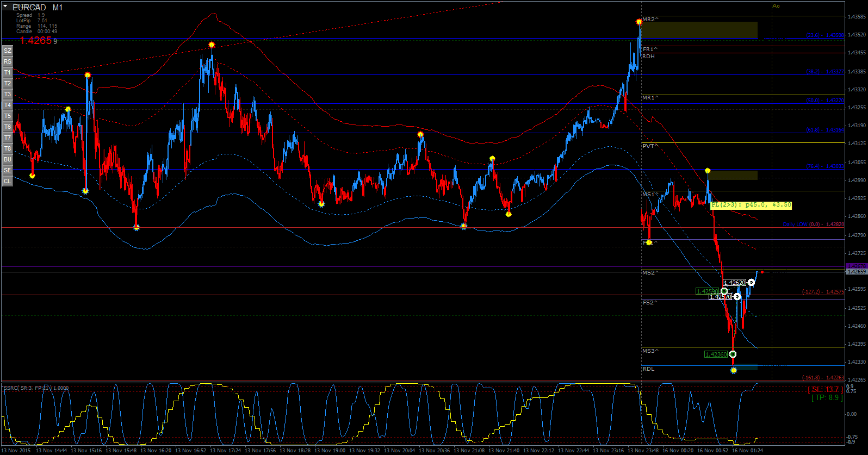Expand the chart menu triangle beside EURCAD
This screenshot has width=868, height=455.
click(x=6, y=7)
